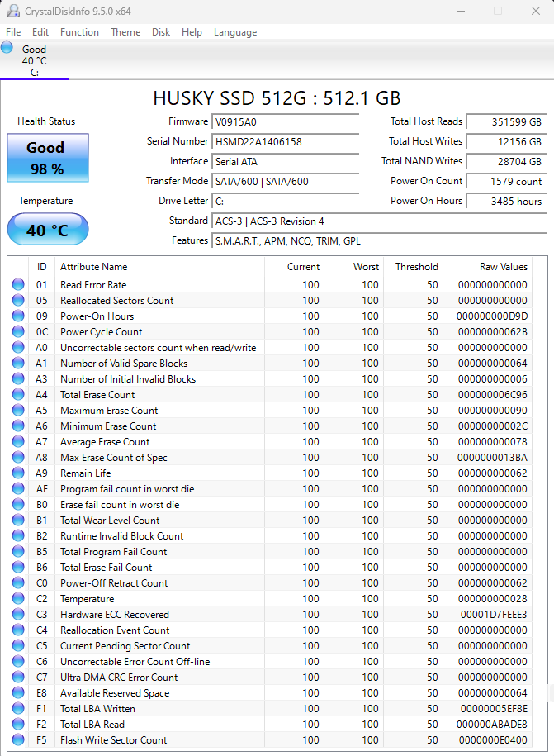Click the status orb for Max Erase Count of Spec

[x=18, y=457]
